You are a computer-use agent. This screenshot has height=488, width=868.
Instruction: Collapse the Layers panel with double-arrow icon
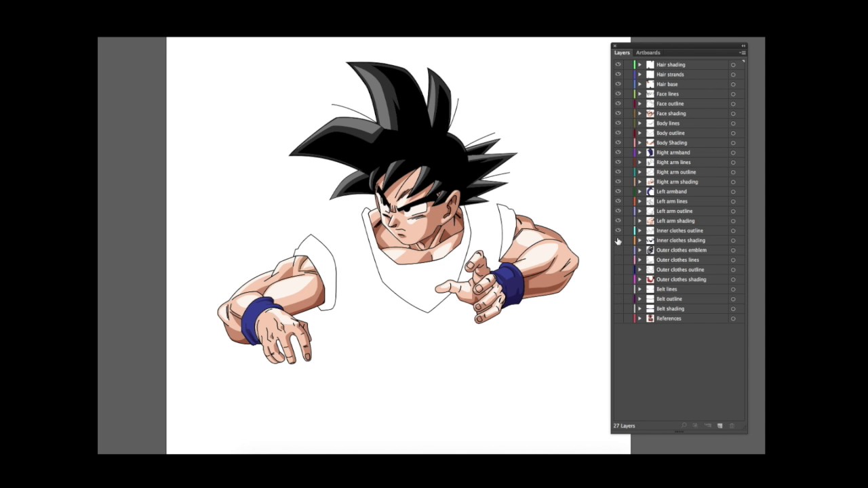coord(743,45)
